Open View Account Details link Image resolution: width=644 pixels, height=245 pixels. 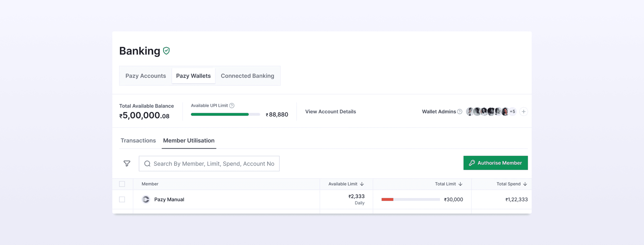coord(330,112)
